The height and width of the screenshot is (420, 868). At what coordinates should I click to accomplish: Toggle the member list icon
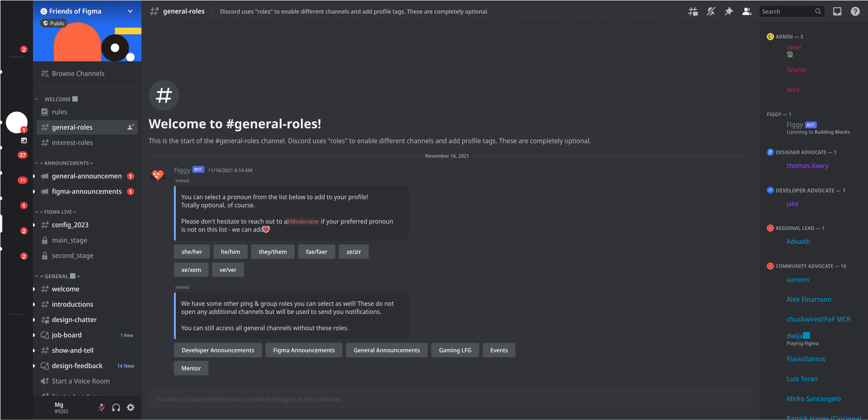pos(747,11)
